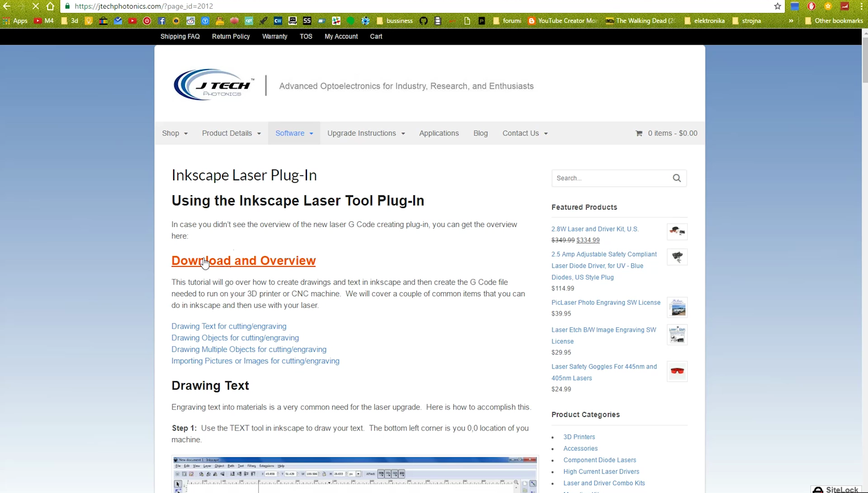
Task: Click the rocket bookmark icon
Action: (264, 21)
